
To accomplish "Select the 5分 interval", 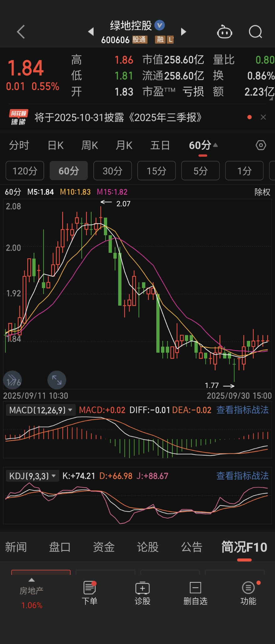I will click(x=200, y=171).
